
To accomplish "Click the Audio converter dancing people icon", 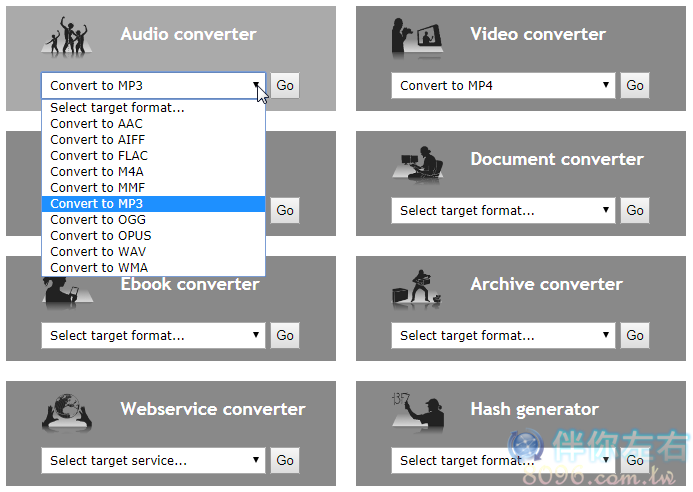I will (66, 37).
